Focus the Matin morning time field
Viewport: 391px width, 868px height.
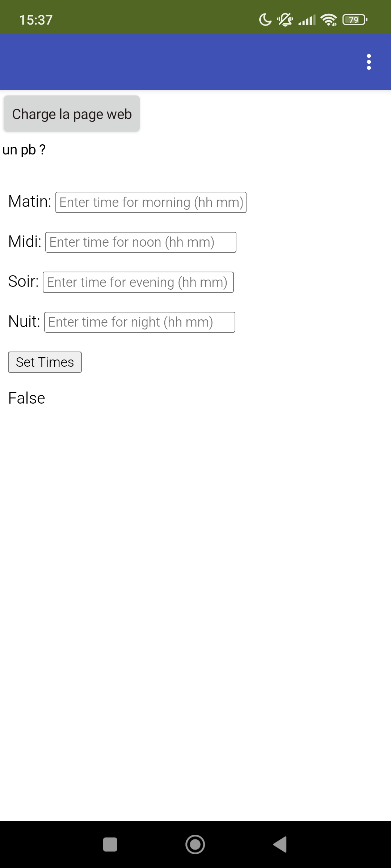point(151,203)
